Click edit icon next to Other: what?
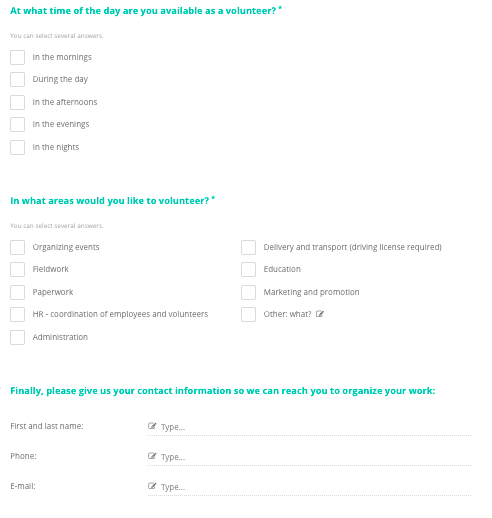492x518 pixels. (320, 314)
